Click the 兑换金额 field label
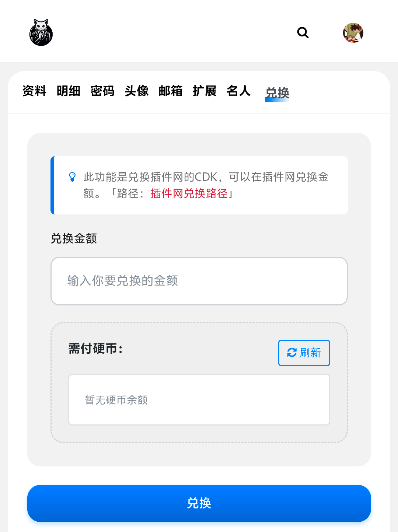Image resolution: width=398 pixels, height=532 pixels. 74,238
